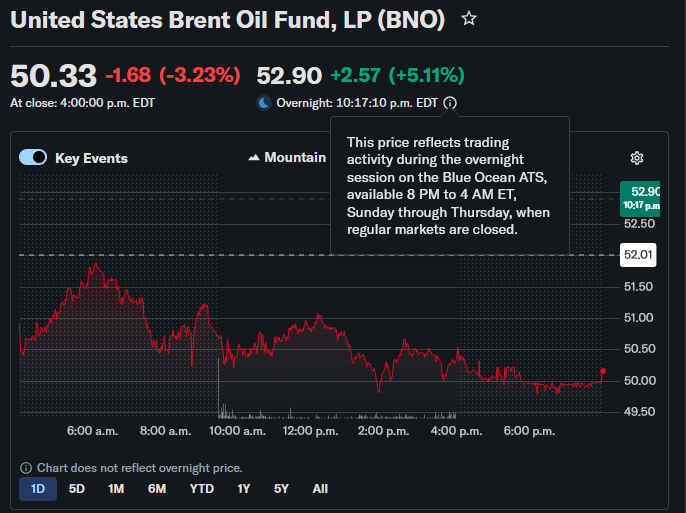The height and width of the screenshot is (513, 686).
Task: Click the overnight price 52.90 header value
Action: point(289,76)
